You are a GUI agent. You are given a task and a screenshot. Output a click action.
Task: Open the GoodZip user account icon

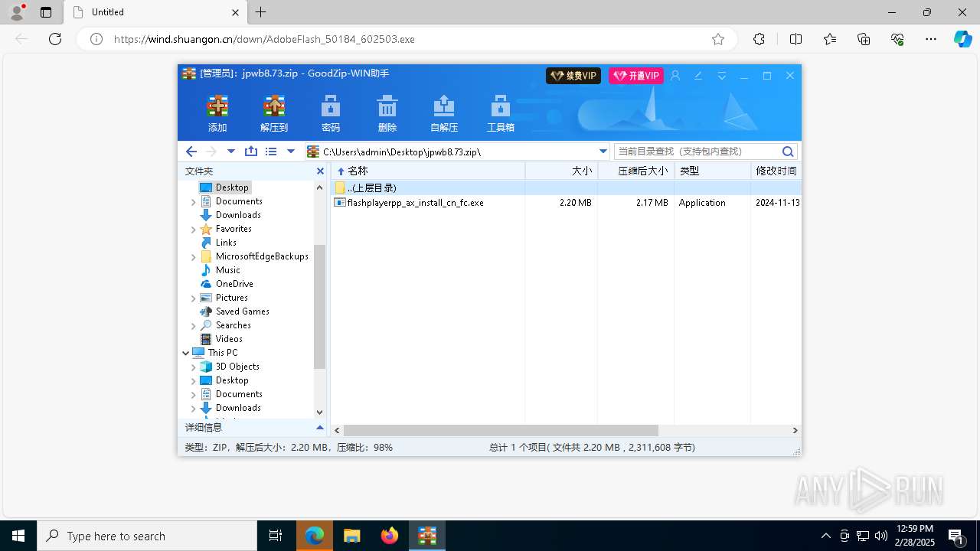tap(675, 76)
